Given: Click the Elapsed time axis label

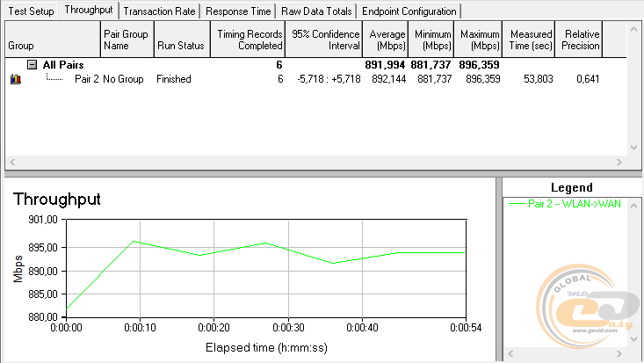Looking at the screenshot, I should point(266,348).
